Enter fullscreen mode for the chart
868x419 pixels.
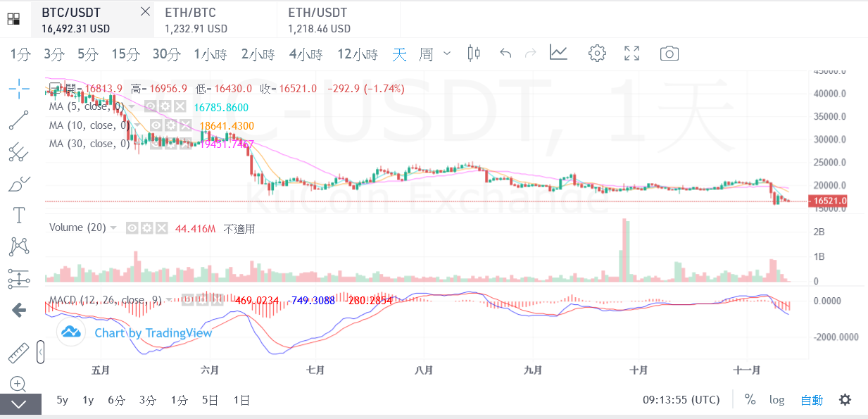(x=632, y=54)
